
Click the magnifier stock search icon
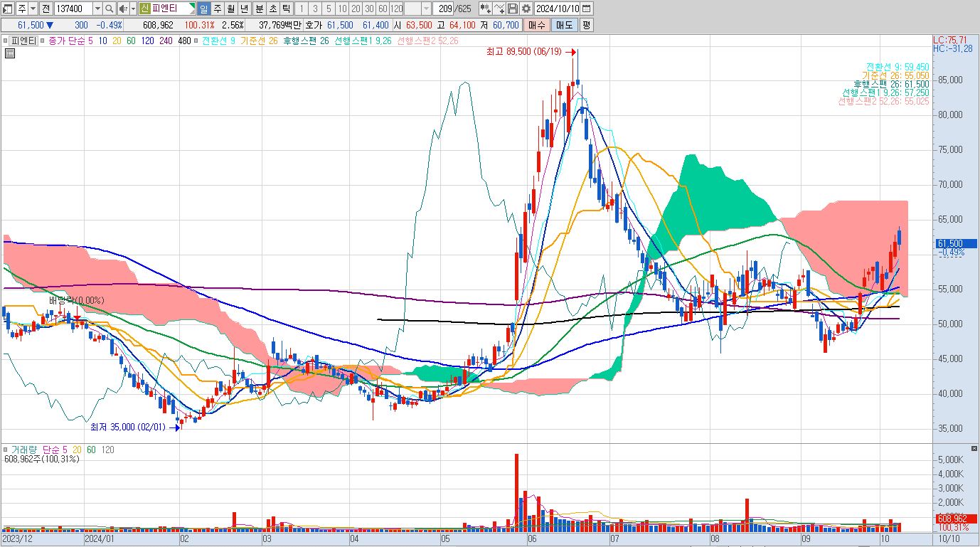pos(109,9)
